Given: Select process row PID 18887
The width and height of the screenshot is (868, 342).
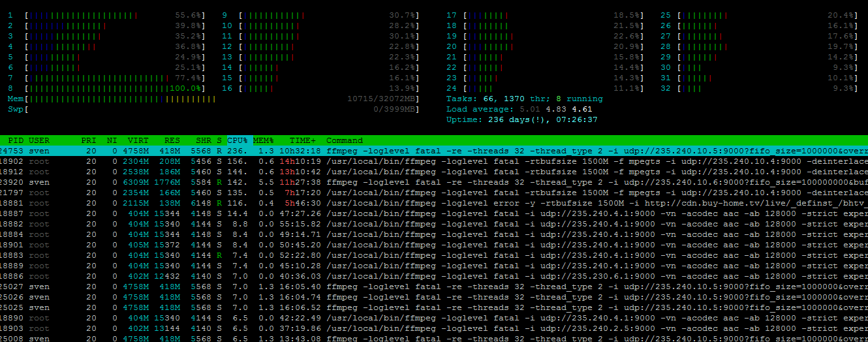Looking at the screenshot, I should coord(434,213).
